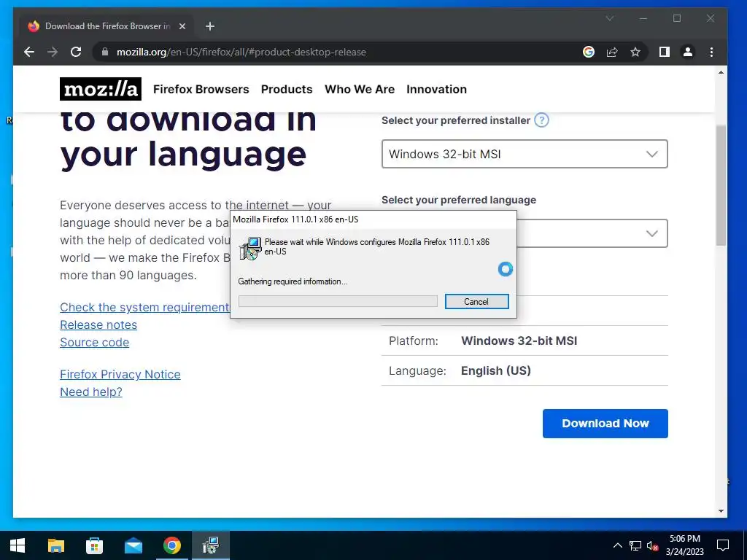Open Microsoft Store from taskbar

94,545
